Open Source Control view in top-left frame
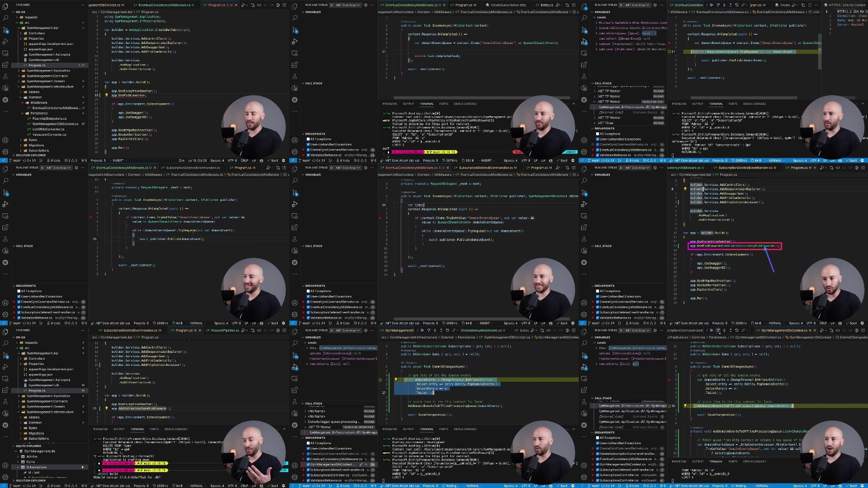The width and height of the screenshot is (868, 488). coord(5,29)
